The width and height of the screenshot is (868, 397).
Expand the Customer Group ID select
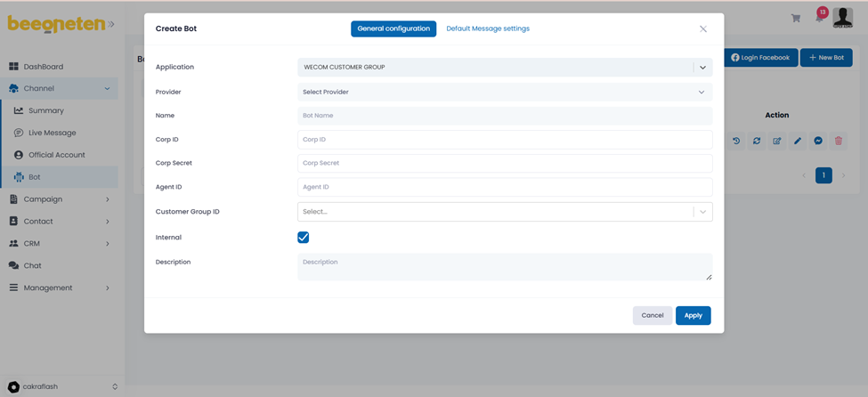[x=504, y=212]
